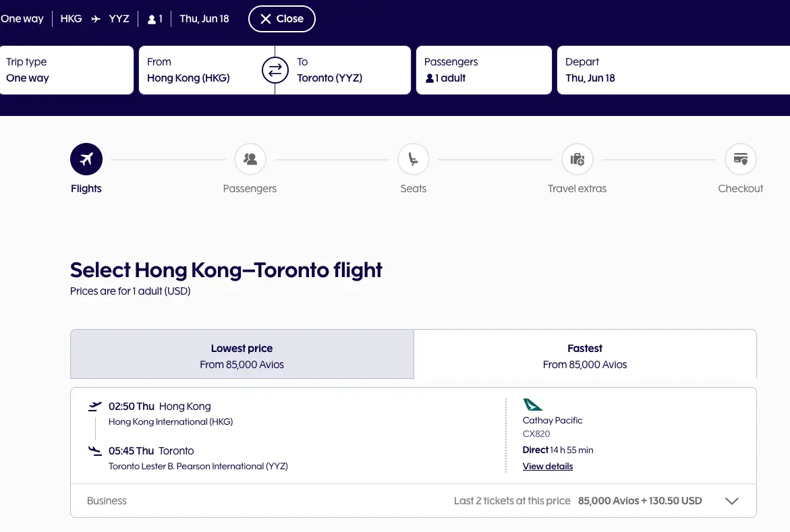Open the Passengers selector field
790x532 pixels.
[484, 70]
